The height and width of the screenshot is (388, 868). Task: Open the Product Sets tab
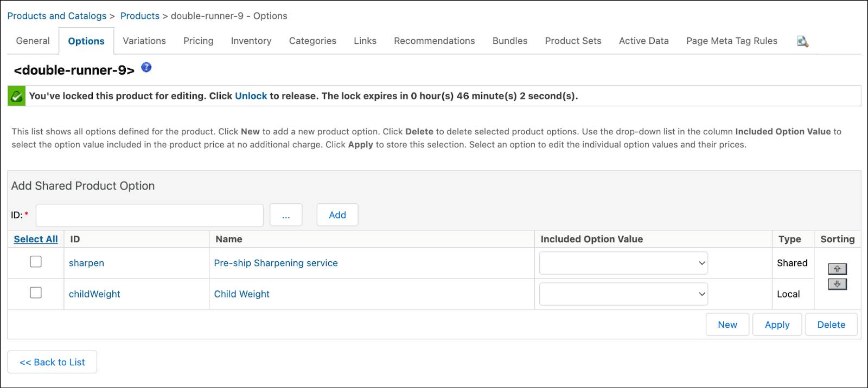point(573,41)
